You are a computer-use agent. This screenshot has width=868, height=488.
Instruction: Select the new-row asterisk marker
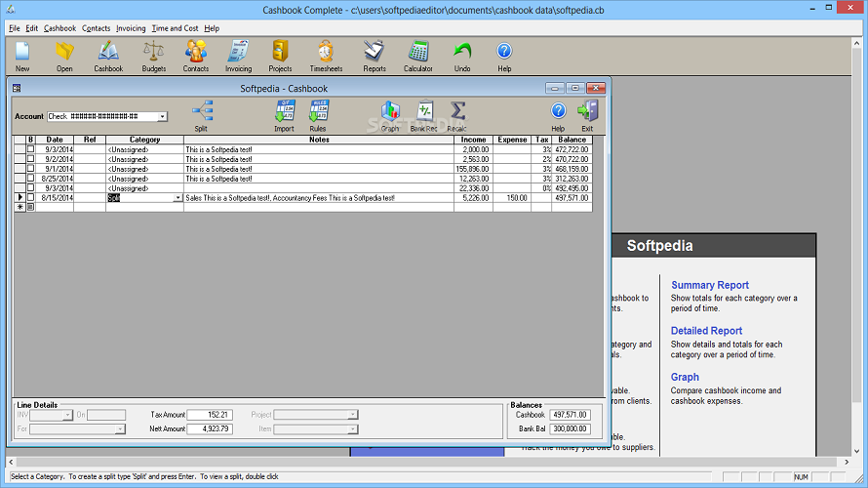point(20,207)
